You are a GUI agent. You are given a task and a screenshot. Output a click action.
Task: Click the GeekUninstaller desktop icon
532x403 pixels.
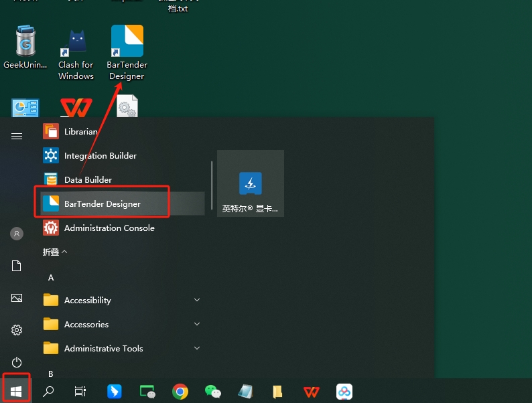point(25,48)
